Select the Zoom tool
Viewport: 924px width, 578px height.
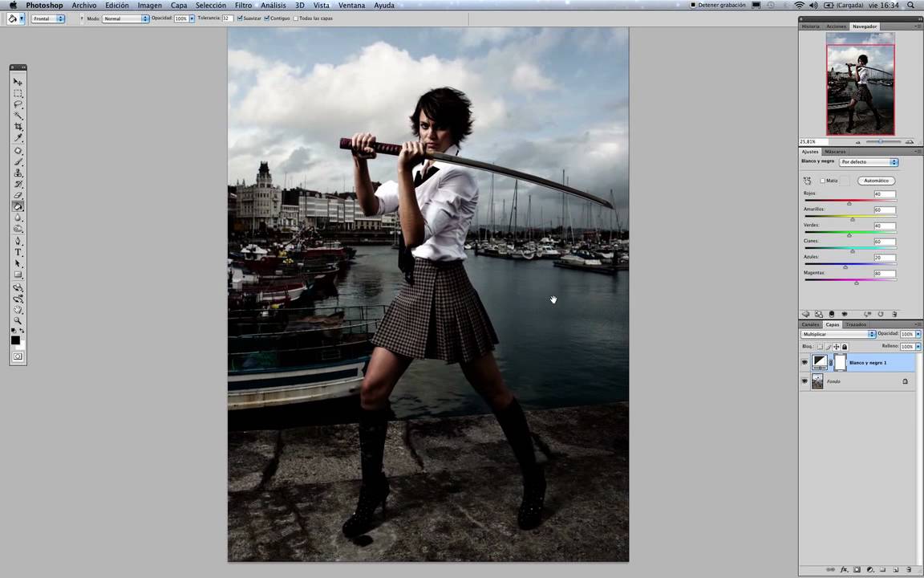pyautogui.click(x=18, y=321)
